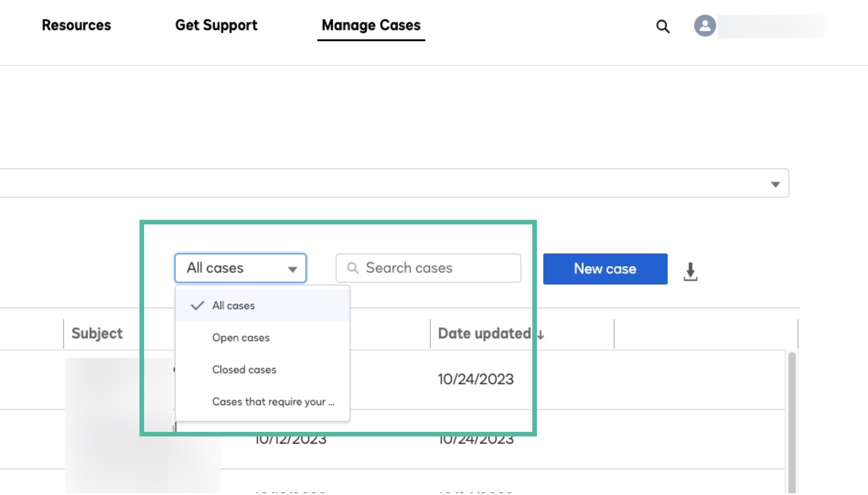Screen dimensions: 868x495
Task: Select the Closed cases filter option
Action: (x=244, y=370)
